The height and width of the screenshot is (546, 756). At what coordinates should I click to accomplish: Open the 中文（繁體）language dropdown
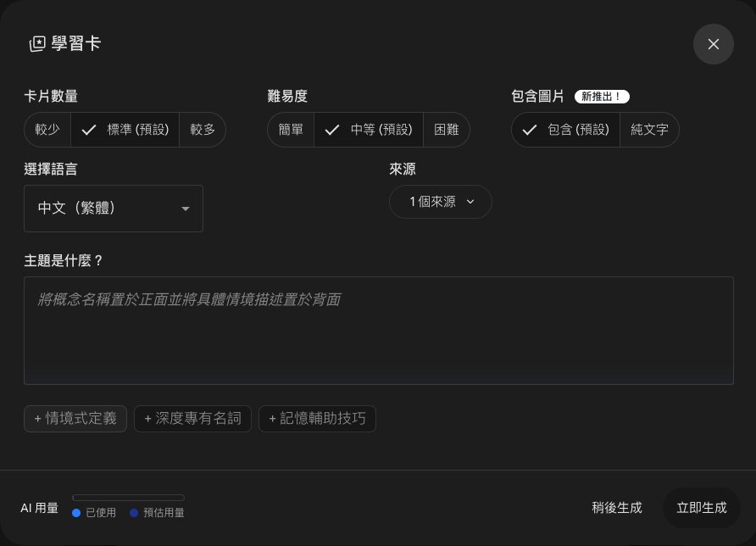(114, 209)
